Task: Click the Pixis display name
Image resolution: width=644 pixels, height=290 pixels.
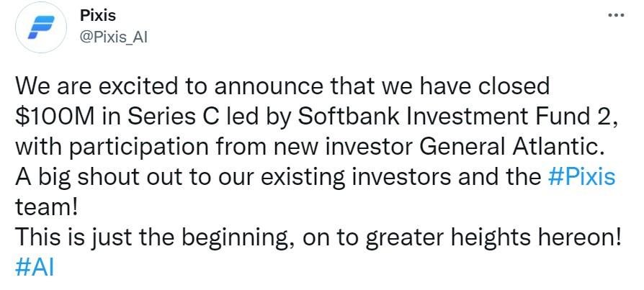Action: point(98,16)
